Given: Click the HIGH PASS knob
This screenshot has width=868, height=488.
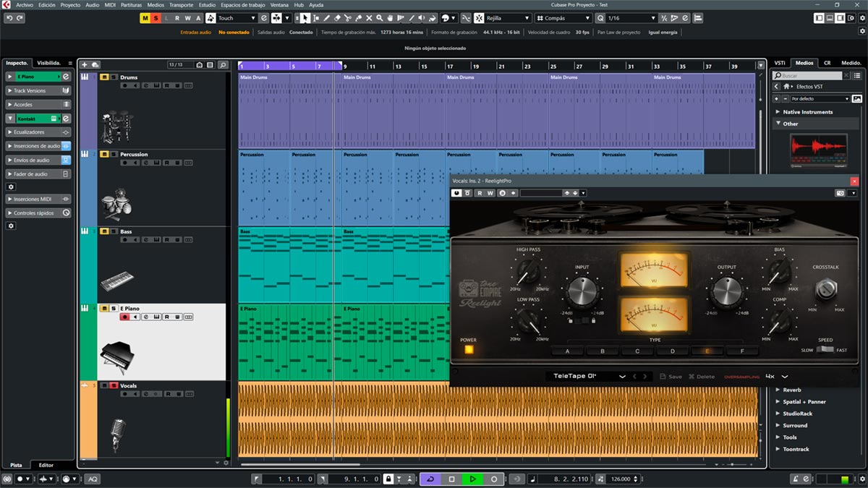Looking at the screenshot, I should [528, 272].
